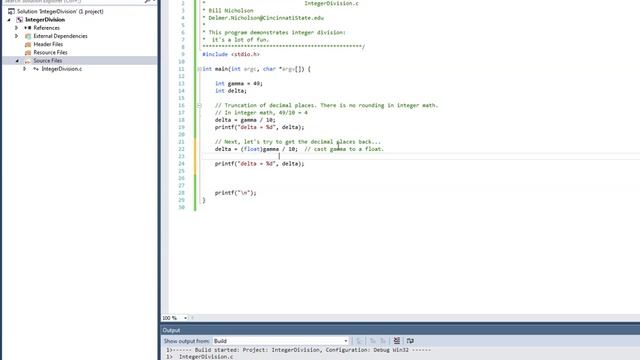
Task: Collapse the Source Files folder
Action: click(x=17, y=61)
